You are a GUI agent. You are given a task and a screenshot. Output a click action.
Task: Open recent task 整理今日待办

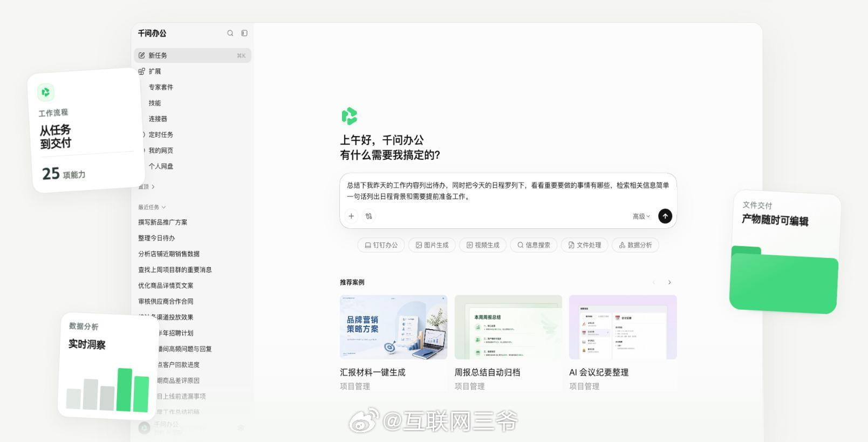(x=156, y=238)
